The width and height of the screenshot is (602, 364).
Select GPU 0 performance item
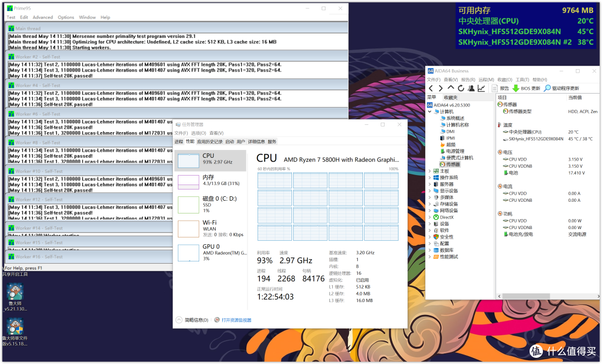coord(211,253)
